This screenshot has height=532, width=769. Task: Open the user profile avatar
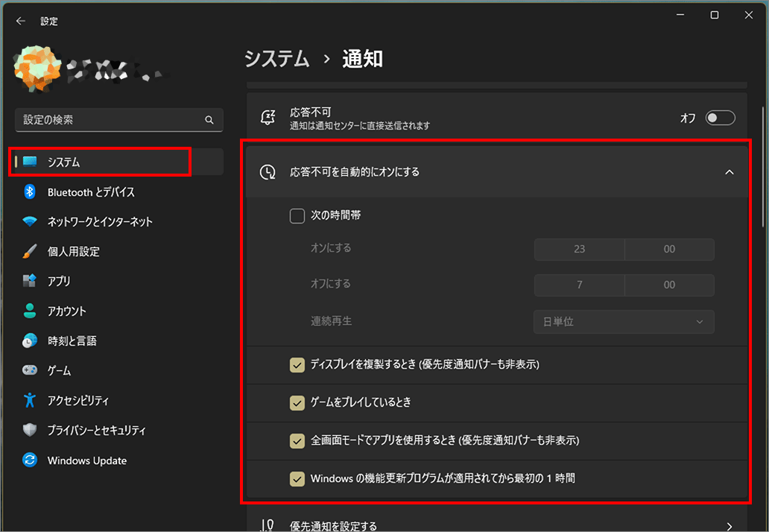[x=38, y=69]
